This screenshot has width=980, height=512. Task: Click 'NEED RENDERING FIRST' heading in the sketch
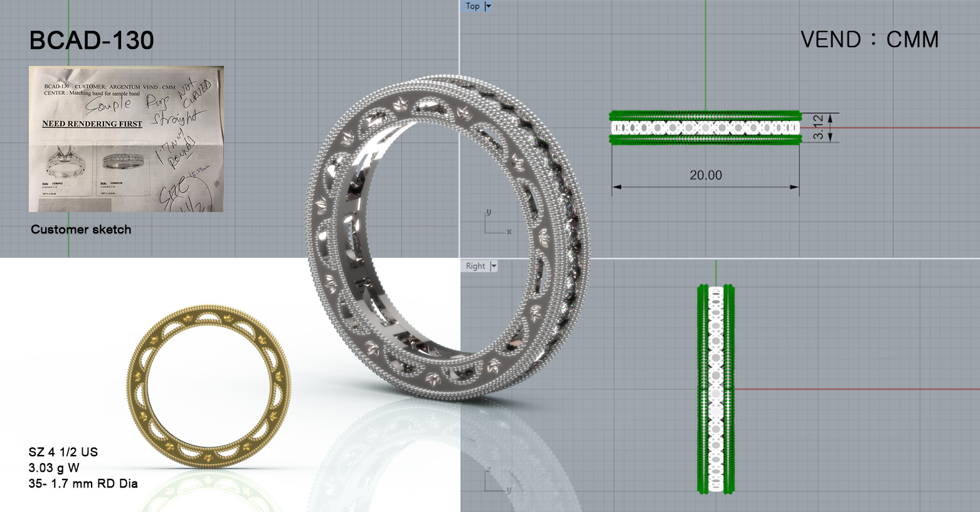(92, 124)
